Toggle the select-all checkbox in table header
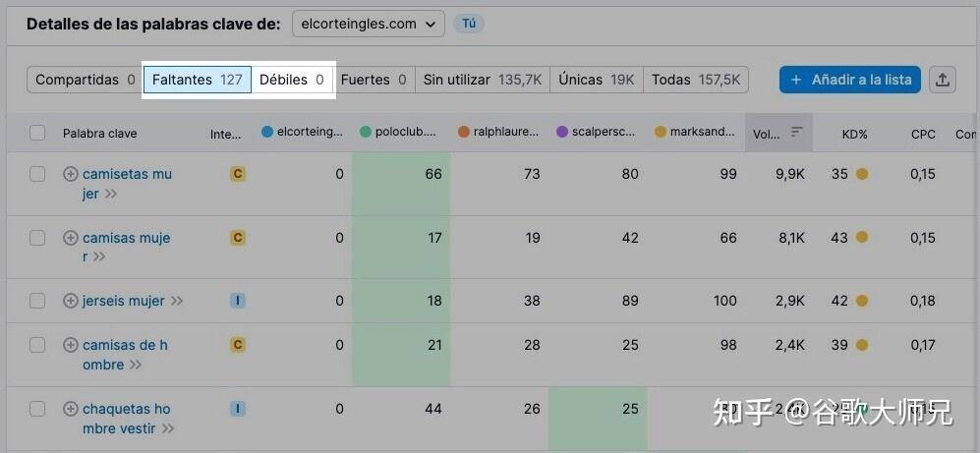 pos(37,133)
